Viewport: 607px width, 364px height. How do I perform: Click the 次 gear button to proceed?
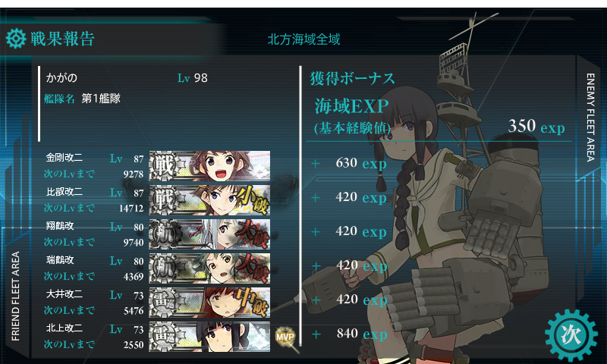coord(571,335)
